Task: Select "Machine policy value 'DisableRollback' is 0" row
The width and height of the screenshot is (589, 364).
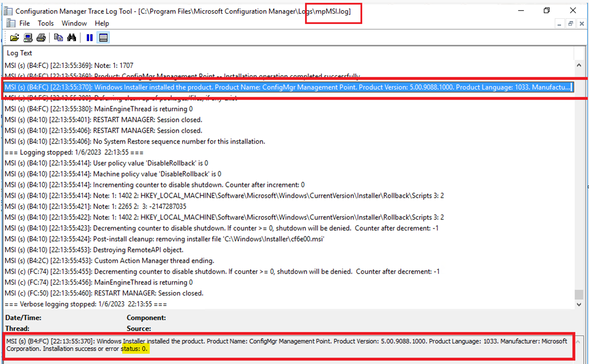Action: tap(289, 174)
